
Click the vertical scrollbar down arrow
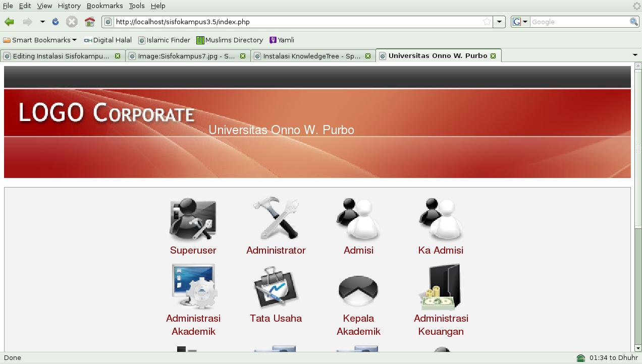click(x=638, y=348)
